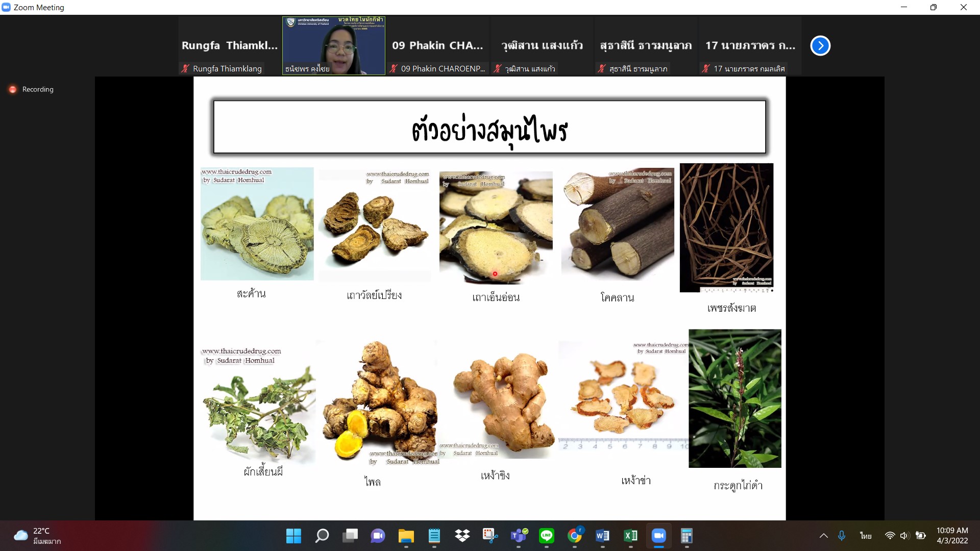This screenshot has height=551, width=980.
Task: Open Calculator from the taskbar
Action: [687, 536]
